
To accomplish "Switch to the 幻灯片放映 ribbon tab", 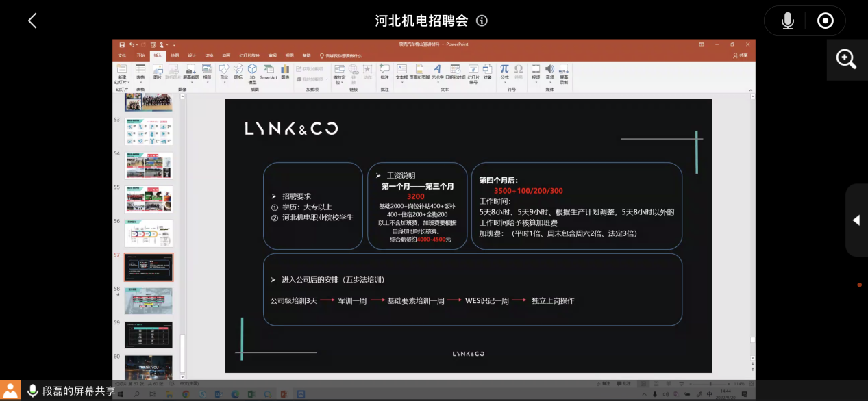I will 249,55.
